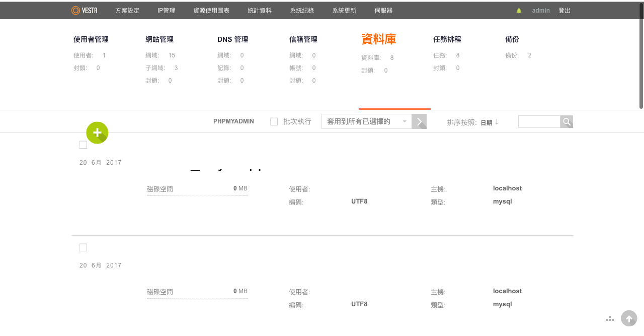The image size is (644, 336).
Task: Open the notifications bell
Action: click(x=519, y=11)
